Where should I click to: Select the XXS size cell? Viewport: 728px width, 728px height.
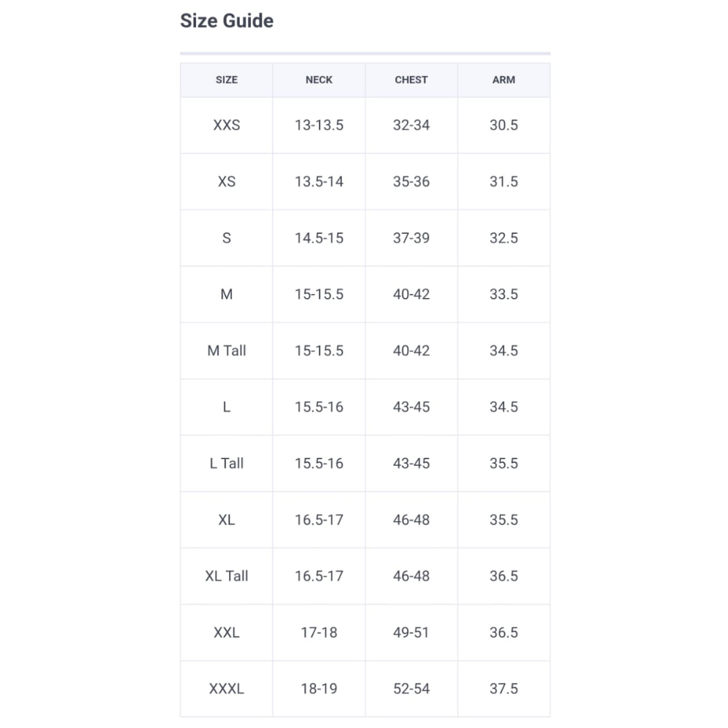coord(226,125)
